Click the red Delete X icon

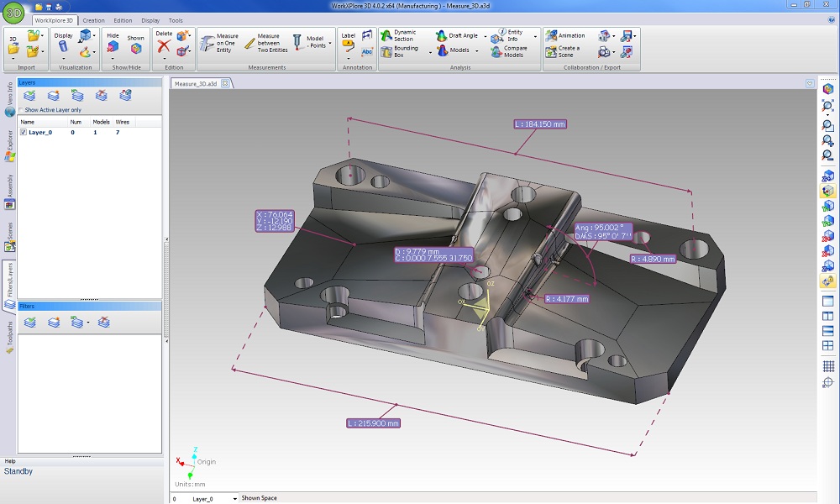coord(165,48)
